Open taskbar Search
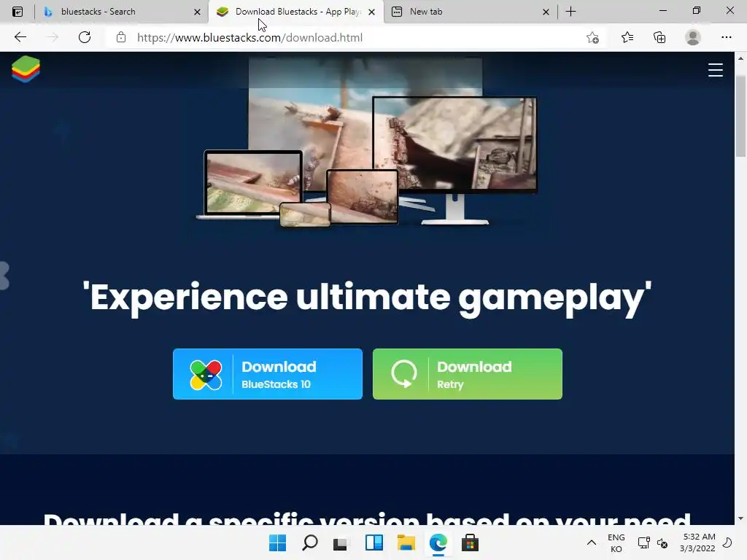 pyautogui.click(x=309, y=542)
